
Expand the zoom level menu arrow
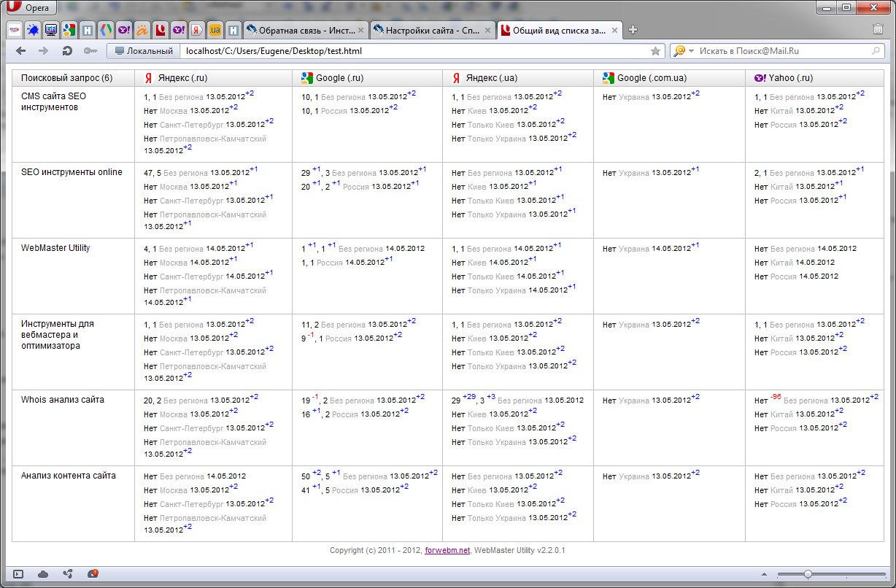(x=765, y=574)
